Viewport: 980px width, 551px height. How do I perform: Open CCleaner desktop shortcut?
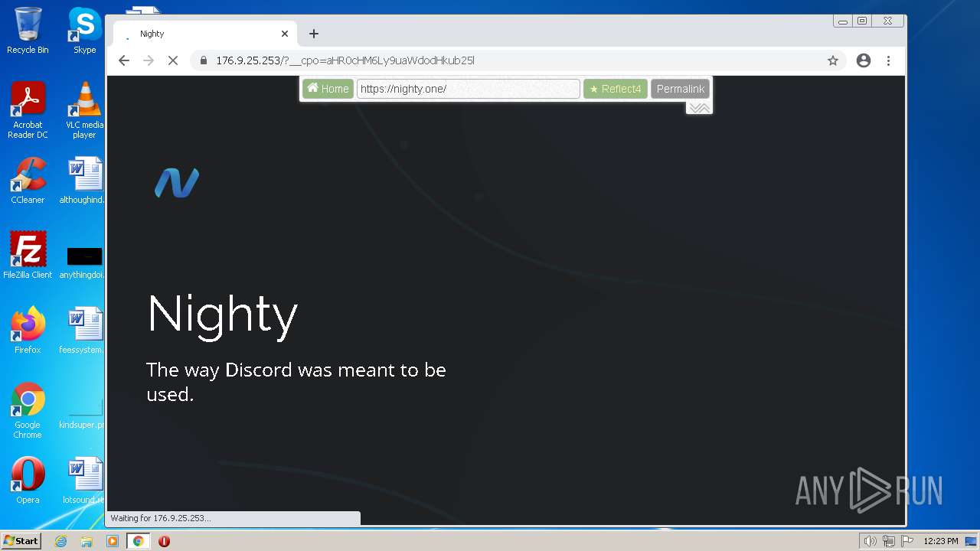[x=28, y=181]
